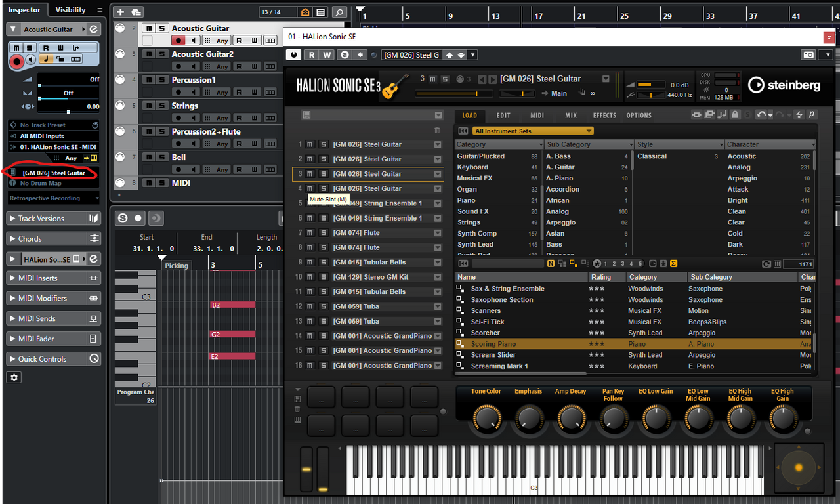Click the acoustic guitar instrument icon in HALion

point(395,86)
